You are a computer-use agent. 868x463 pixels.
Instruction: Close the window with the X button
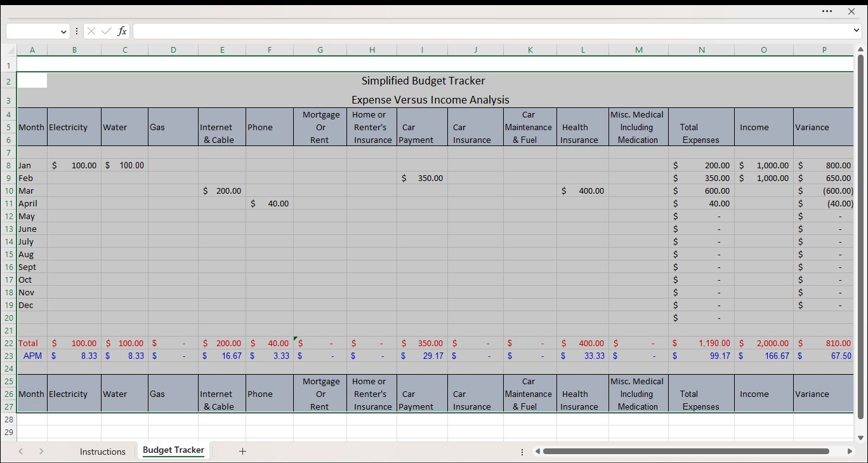coord(852,11)
